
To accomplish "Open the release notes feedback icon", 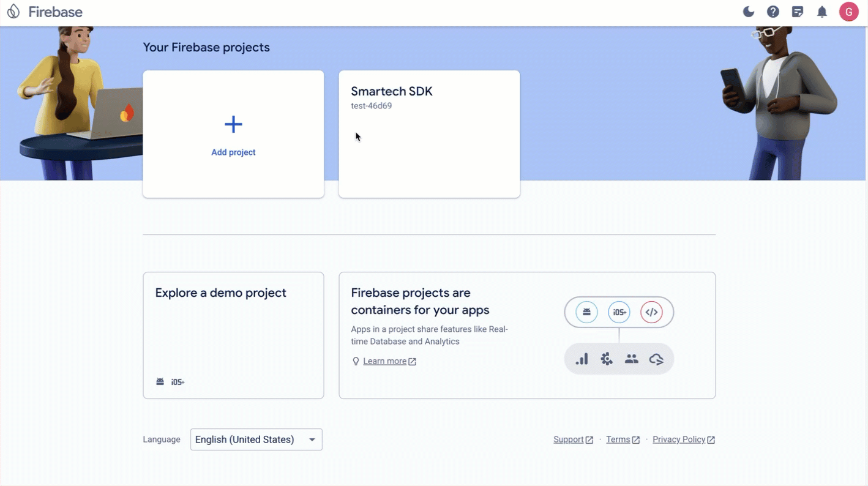I will pos(798,12).
